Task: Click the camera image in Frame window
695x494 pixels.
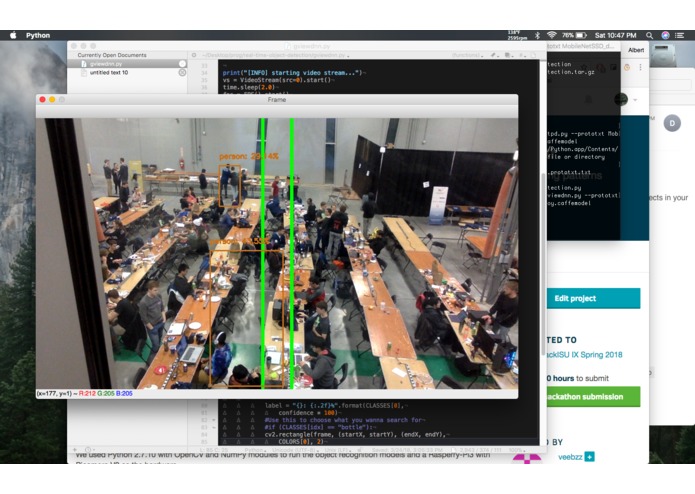Action: 277,253
